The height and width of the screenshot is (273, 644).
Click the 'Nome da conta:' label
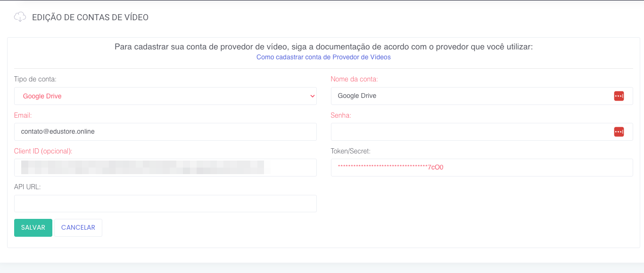point(354,79)
